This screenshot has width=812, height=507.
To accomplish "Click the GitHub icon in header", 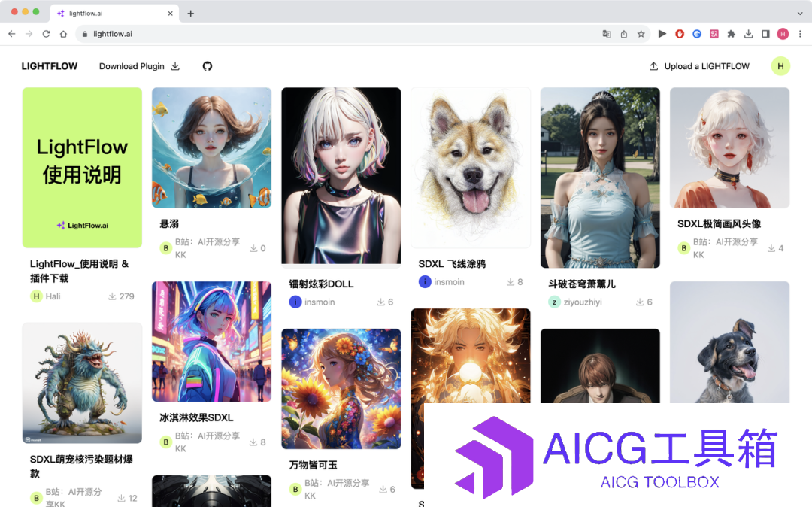I will [208, 66].
